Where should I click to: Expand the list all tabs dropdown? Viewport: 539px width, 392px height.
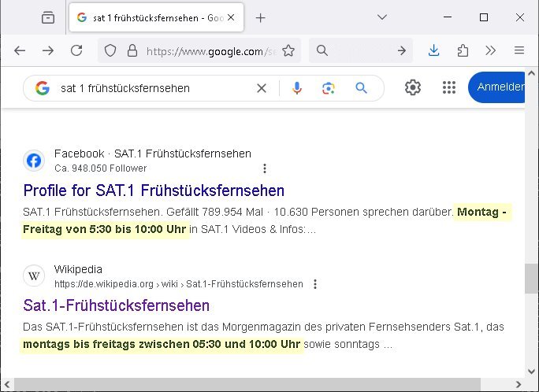[382, 17]
